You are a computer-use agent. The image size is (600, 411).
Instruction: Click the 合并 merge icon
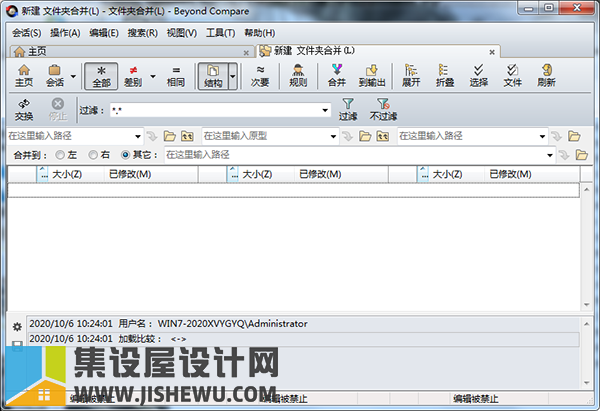point(337,76)
